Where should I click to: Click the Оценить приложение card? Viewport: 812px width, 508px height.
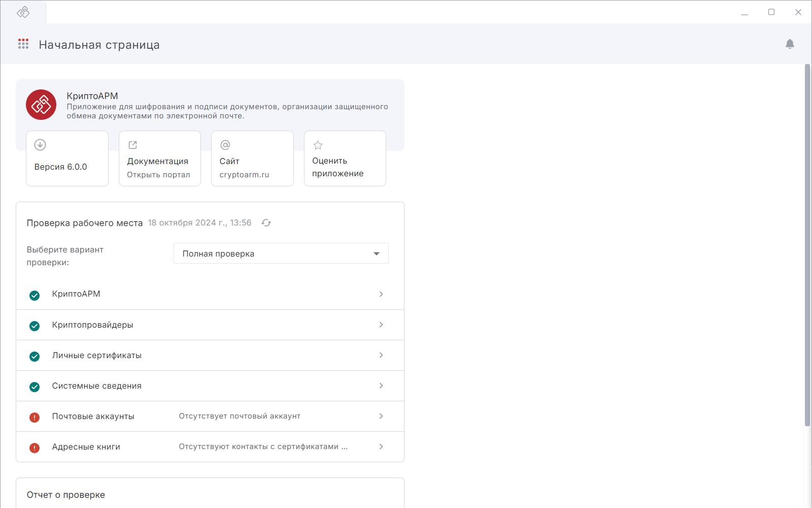pos(345,158)
